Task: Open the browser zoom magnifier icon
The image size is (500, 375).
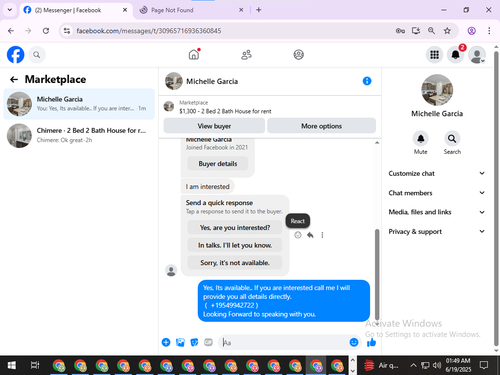Action: 431,31
